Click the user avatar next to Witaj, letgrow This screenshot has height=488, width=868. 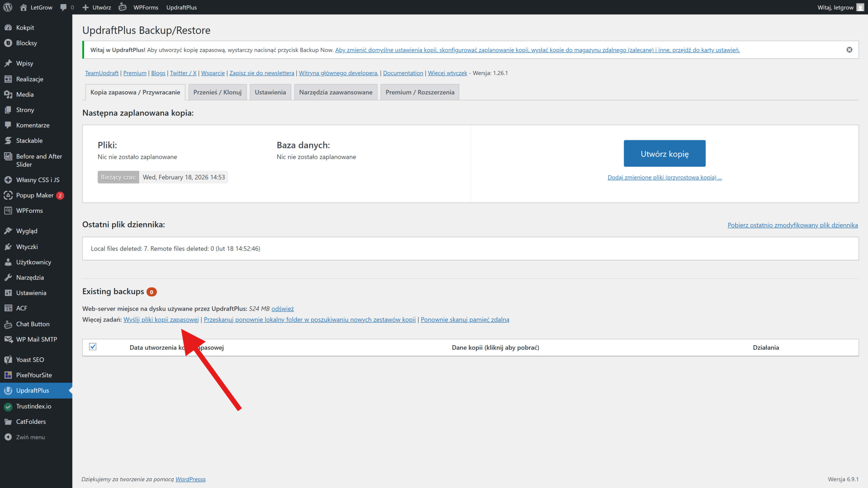(x=860, y=7)
